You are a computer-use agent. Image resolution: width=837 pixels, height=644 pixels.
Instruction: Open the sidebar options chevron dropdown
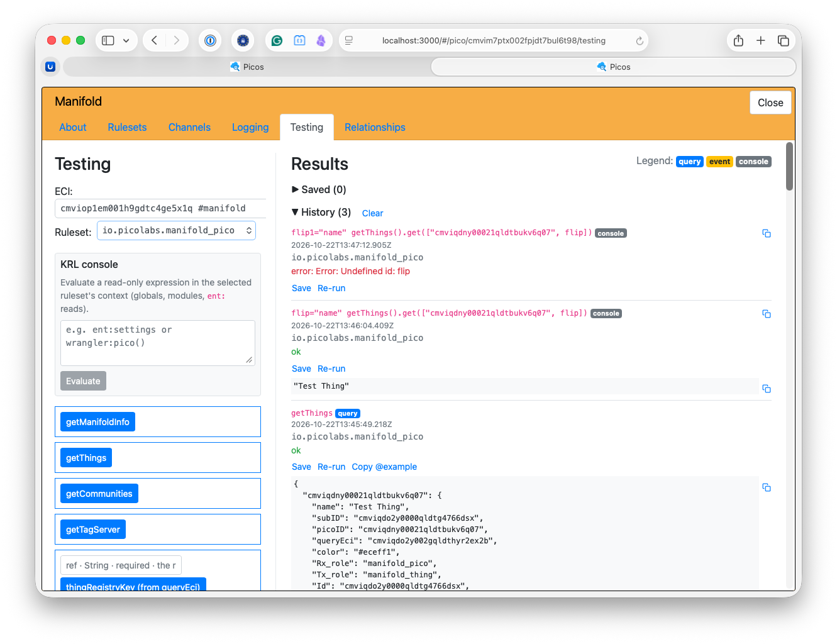[x=126, y=40]
